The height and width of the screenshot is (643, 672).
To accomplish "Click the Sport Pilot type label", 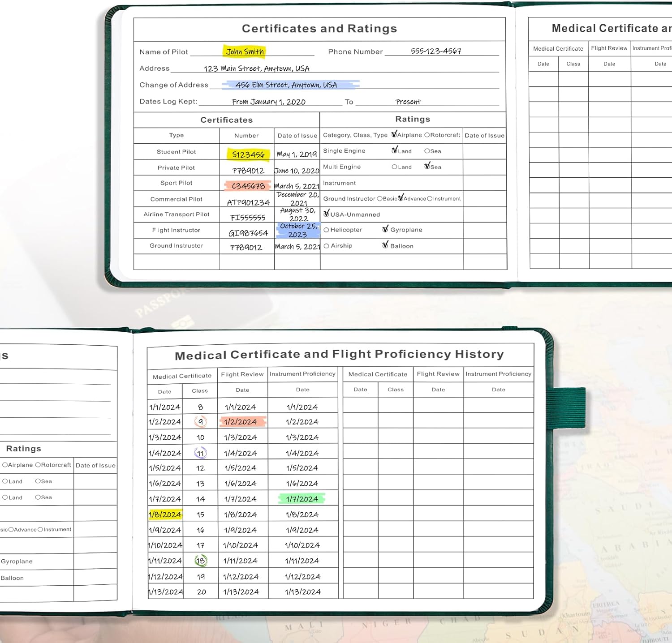I will coord(177,183).
